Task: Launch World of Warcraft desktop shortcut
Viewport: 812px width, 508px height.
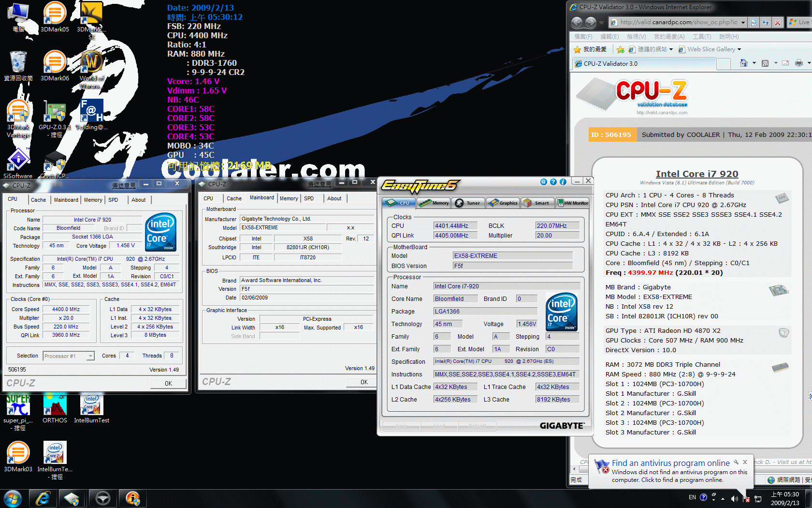Action: (91, 70)
